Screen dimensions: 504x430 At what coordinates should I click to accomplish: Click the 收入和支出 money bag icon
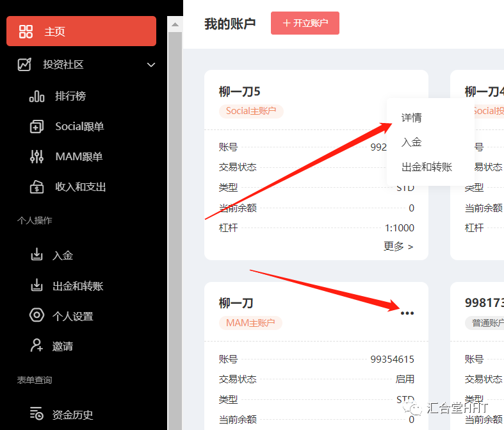point(37,187)
